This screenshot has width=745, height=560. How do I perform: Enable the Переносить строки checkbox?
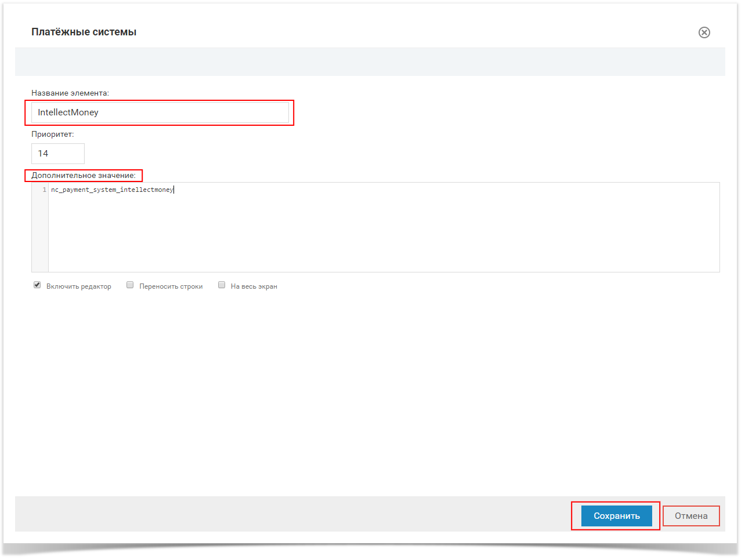(x=130, y=285)
